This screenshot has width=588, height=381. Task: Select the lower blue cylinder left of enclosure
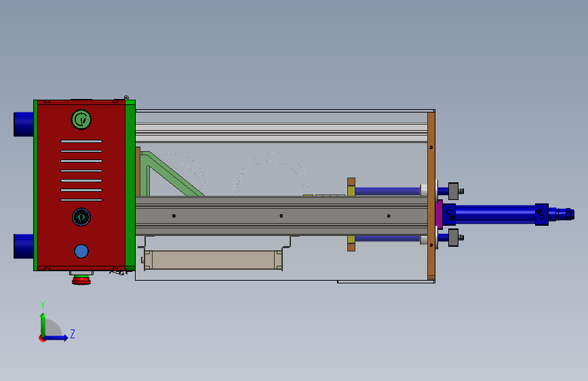(x=24, y=246)
